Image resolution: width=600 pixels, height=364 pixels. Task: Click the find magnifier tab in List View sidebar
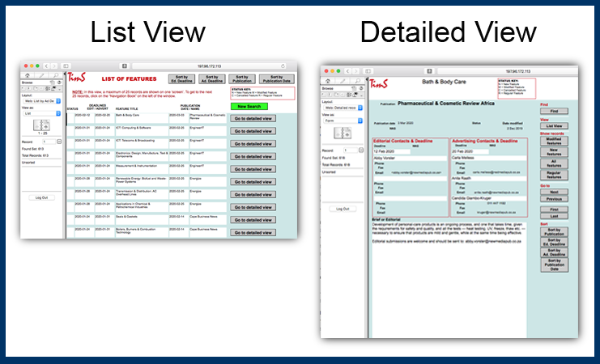(x=54, y=75)
